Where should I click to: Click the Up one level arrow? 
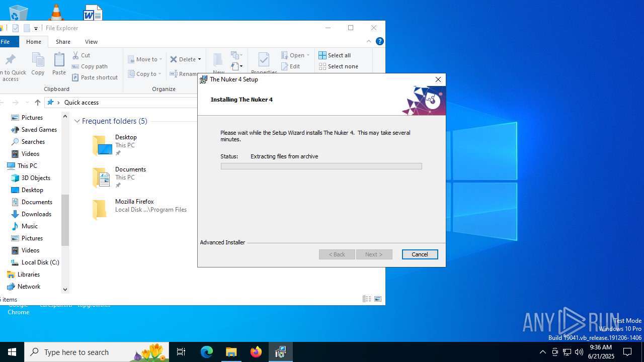click(38, 103)
